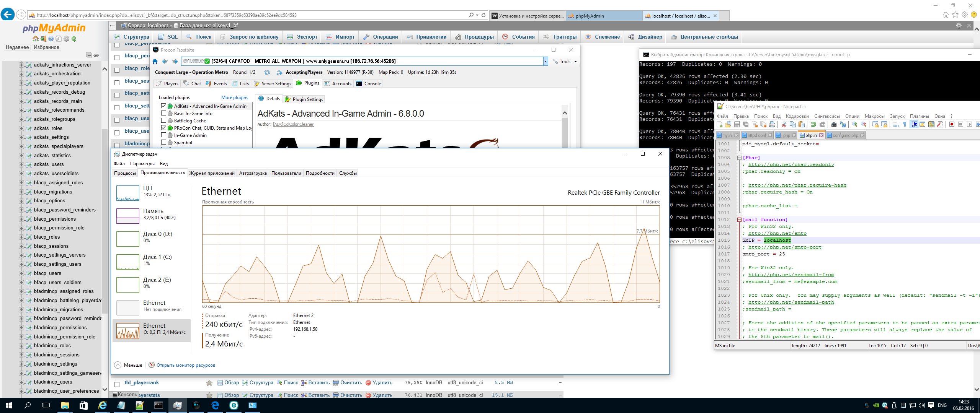The height and width of the screenshot is (413, 980).
Task: Uncheck PRoCon Chat, GUID, Stats plugin
Action: pyautogui.click(x=164, y=128)
